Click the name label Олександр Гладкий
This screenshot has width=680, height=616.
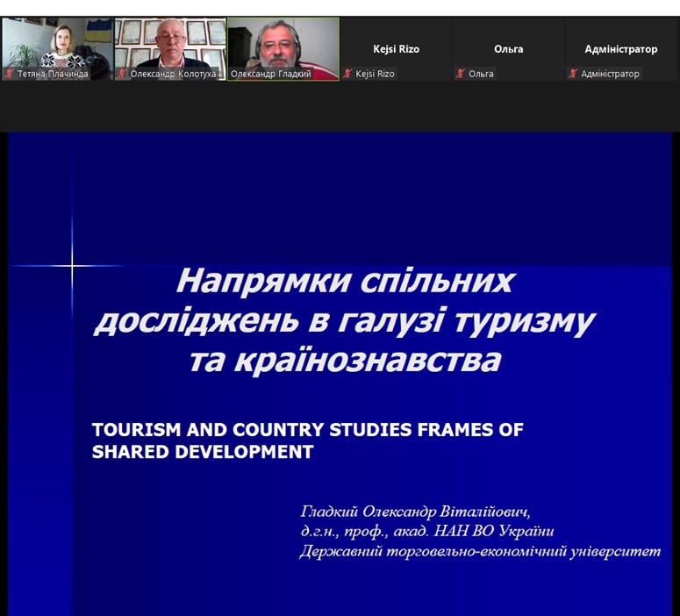click(x=270, y=74)
